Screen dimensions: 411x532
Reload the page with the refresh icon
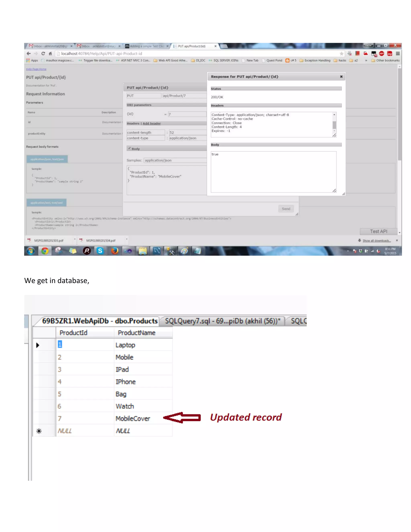tap(43, 54)
